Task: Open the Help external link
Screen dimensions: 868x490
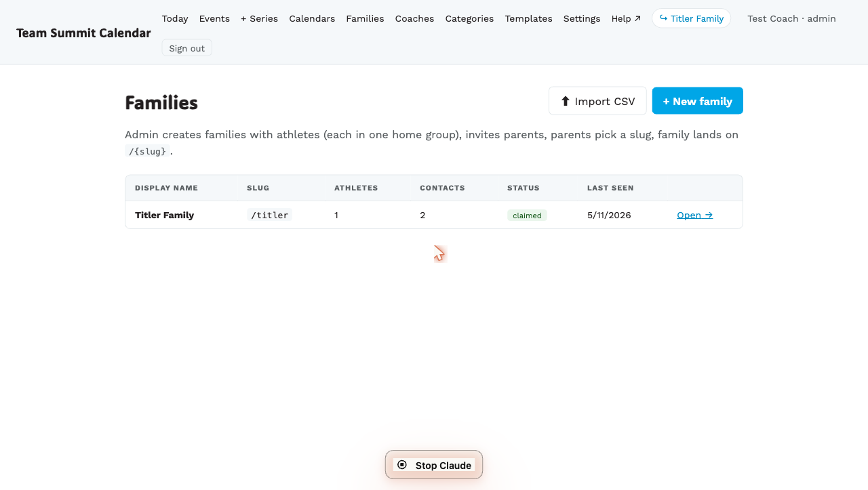Action: pos(626,18)
